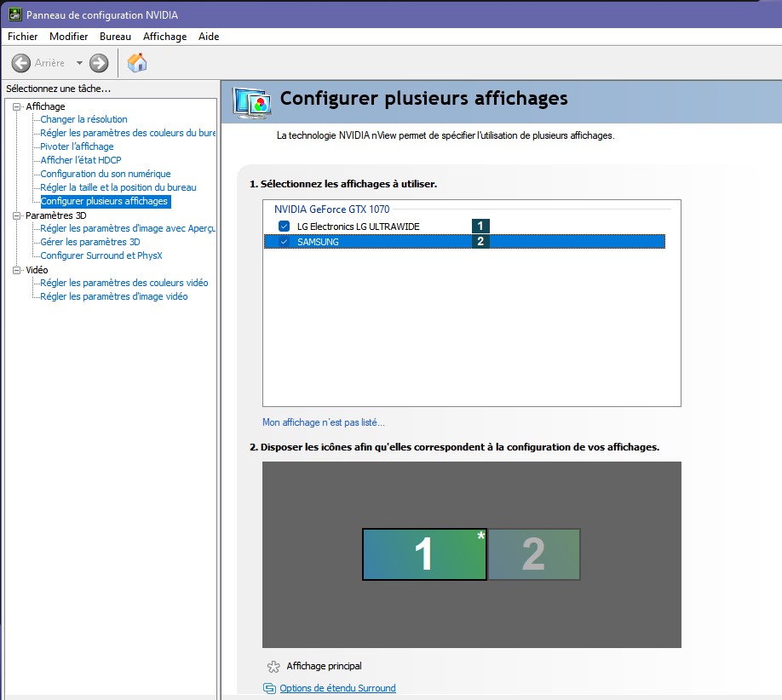Image resolution: width=782 pixels, height=700 pixels.
Task: Click the 'Affichage principal' legend text
Action: point(325,666)
